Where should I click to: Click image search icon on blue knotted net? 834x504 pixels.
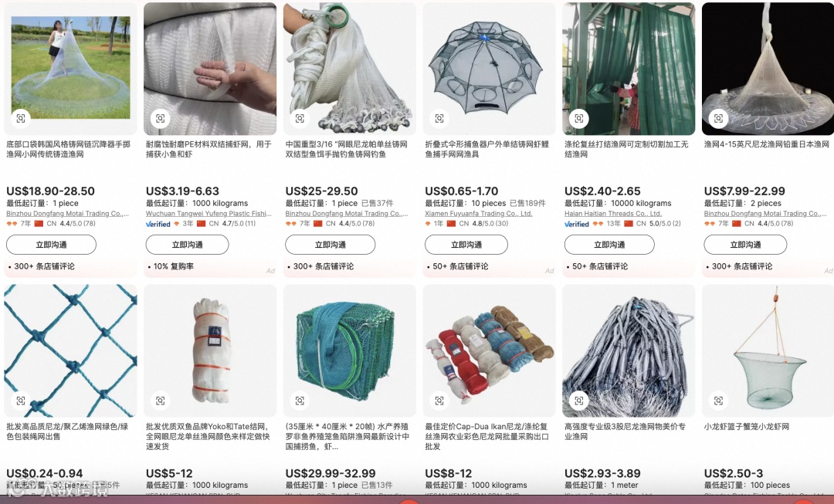pyautogui.click(x=21, y=401)
